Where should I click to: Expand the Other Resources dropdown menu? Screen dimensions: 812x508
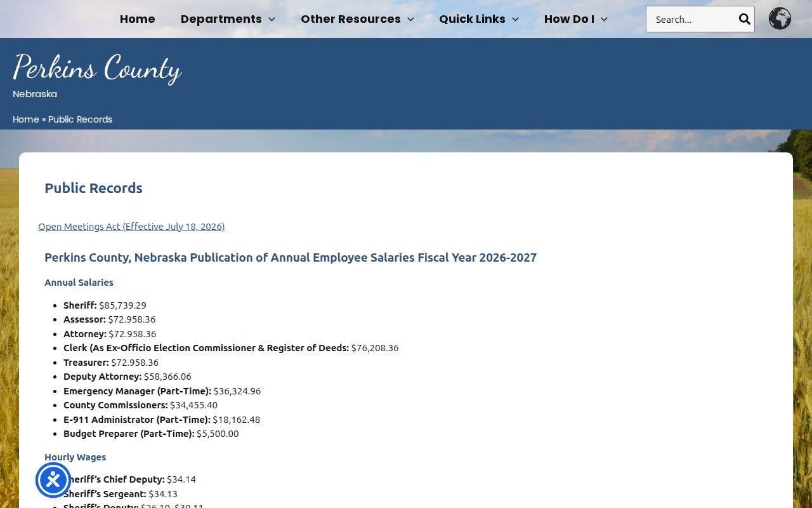pyautogui.click(x=357, y=19)
